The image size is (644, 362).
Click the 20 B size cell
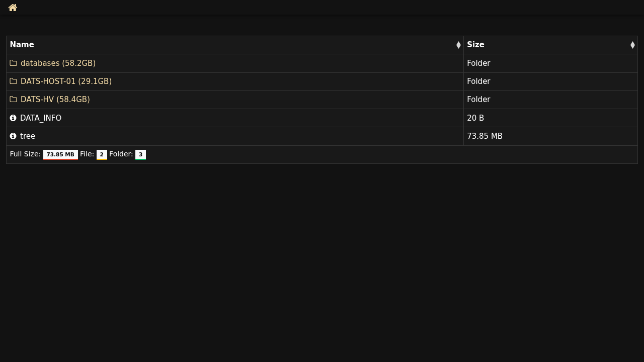coord(475,118)
